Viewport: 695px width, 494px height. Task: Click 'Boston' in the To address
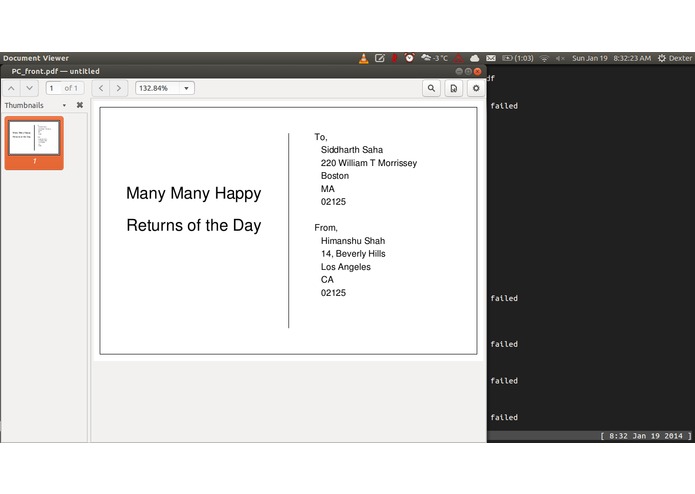coord(335,176)
